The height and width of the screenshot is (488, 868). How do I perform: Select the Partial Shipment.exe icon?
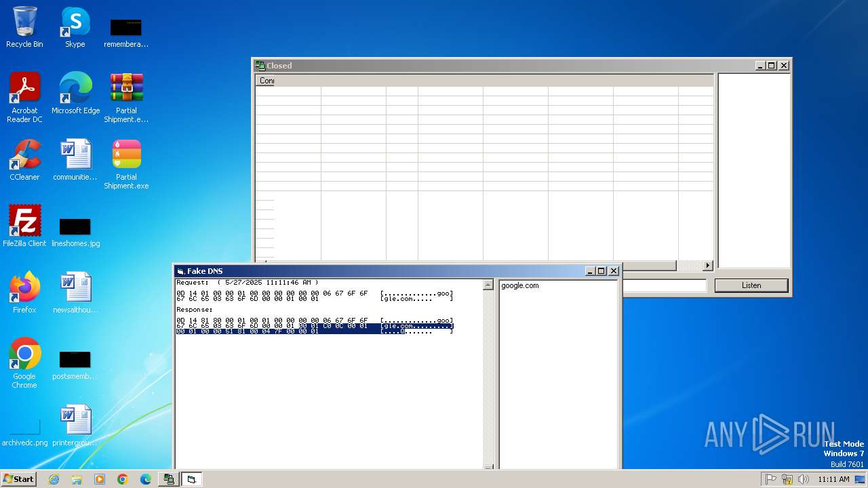click(126, 164)
